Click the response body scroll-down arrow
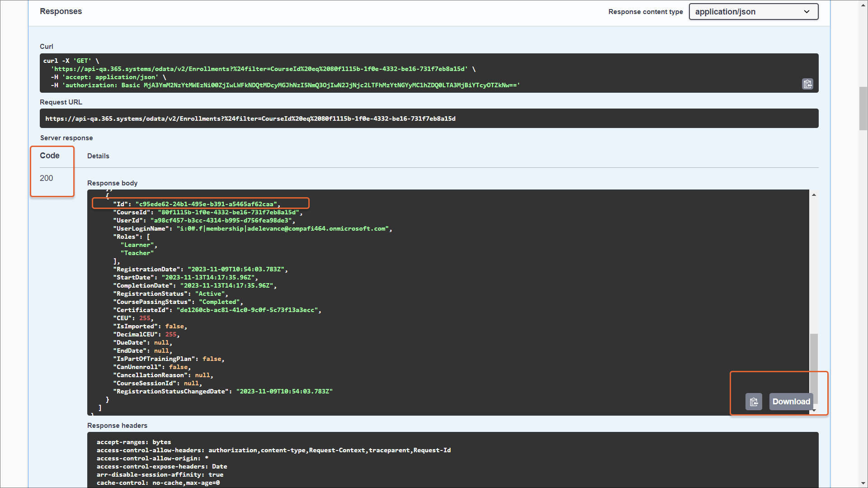 (x=814, y=410)
